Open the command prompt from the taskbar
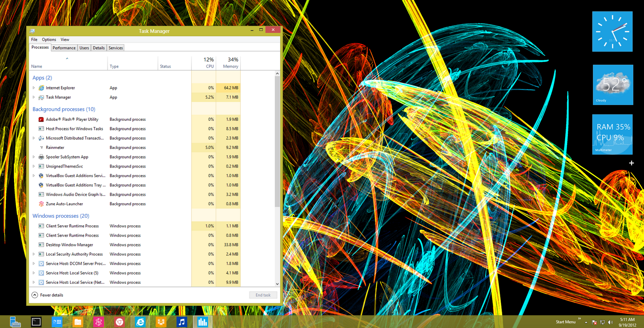Screen dimensions: 644x328 (x=36, y=322)
